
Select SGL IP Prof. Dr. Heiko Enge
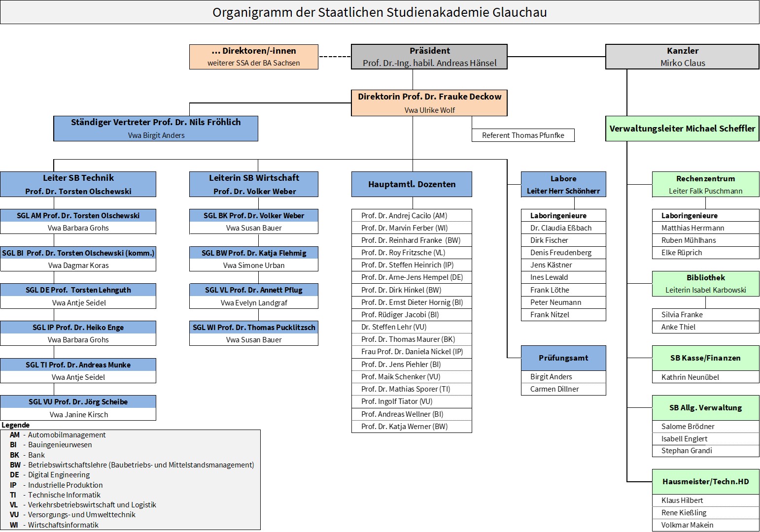pyautogui.click(x=78, y=327)
